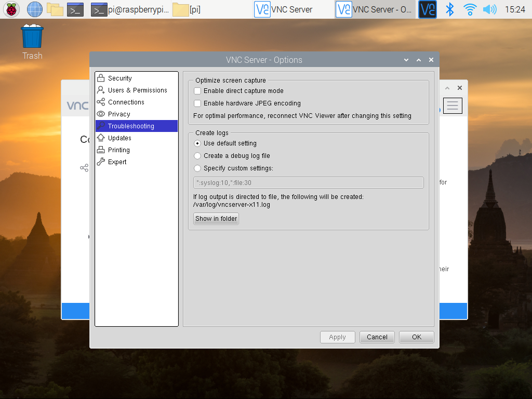The height and width of the screenshot is (399, 532).
Task: Open the Wi-Fi network menu
Action: click(x=470, y=9)
